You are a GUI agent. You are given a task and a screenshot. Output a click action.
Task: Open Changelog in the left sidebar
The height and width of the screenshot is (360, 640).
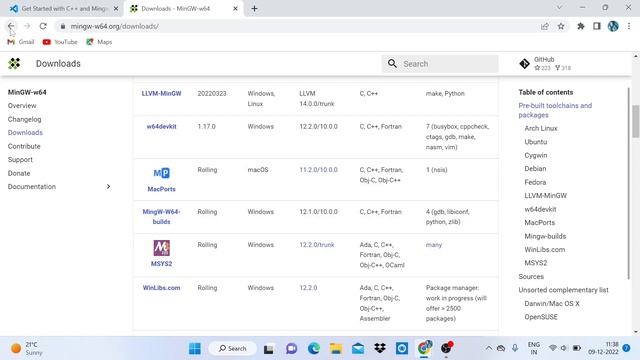24,119
